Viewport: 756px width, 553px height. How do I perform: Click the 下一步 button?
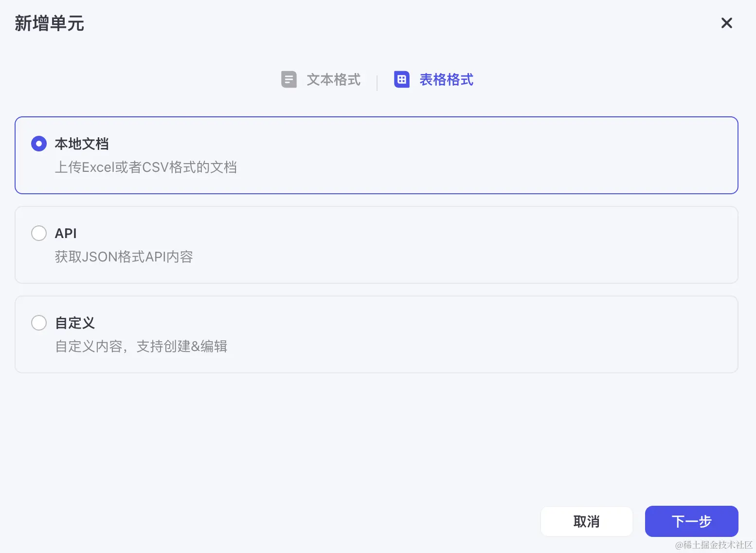pos(691,521)
